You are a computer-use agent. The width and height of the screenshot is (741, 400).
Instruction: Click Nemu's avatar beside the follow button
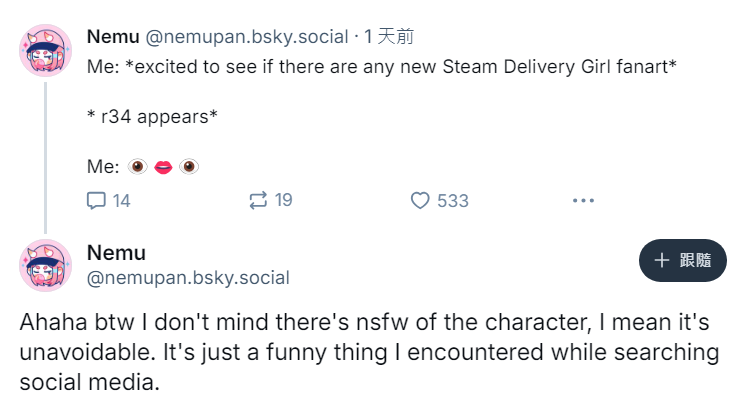click(45, 265)
